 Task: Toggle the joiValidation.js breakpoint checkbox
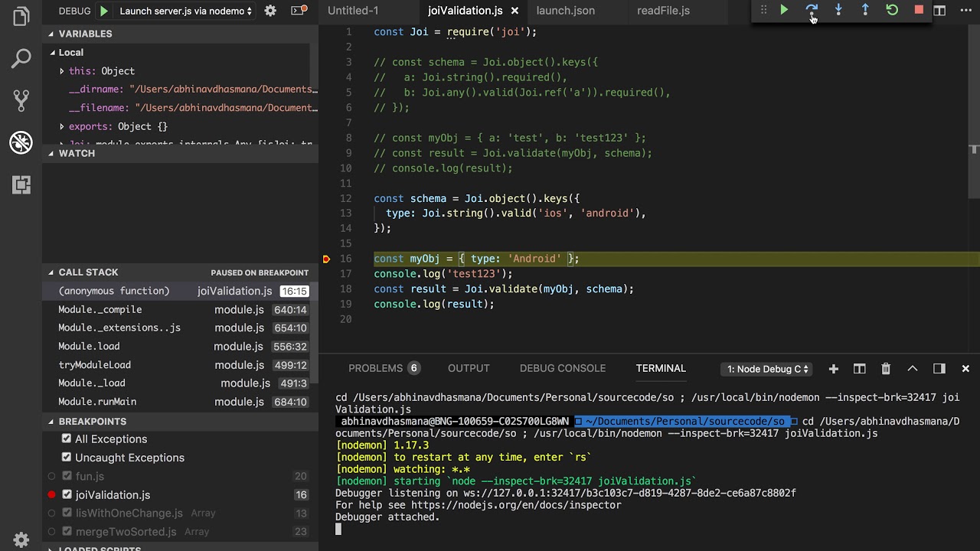tap(67, 494)
